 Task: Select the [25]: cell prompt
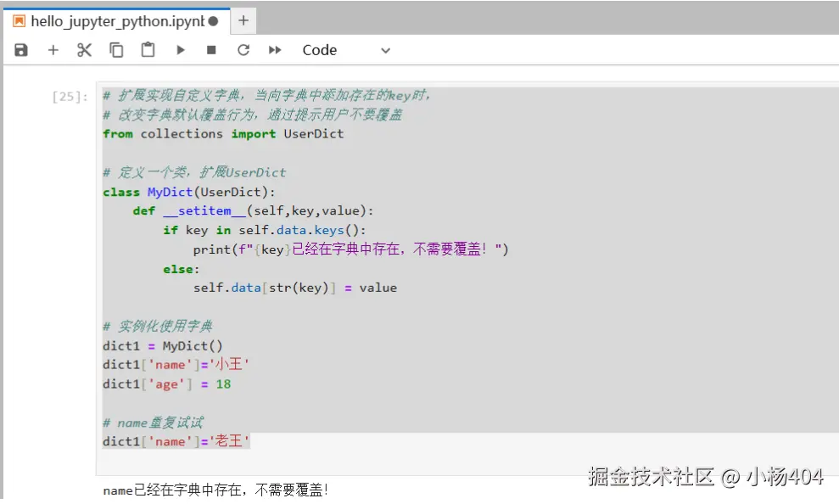tap(70, 97)
